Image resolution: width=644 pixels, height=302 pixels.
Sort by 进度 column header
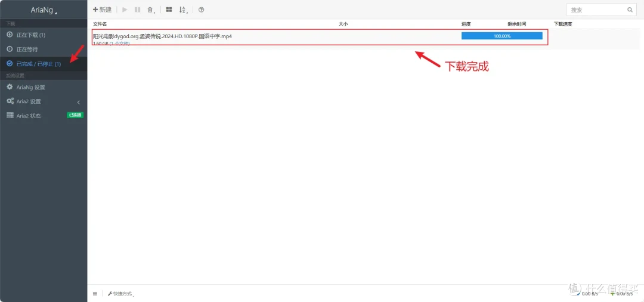tap(466, 24)
